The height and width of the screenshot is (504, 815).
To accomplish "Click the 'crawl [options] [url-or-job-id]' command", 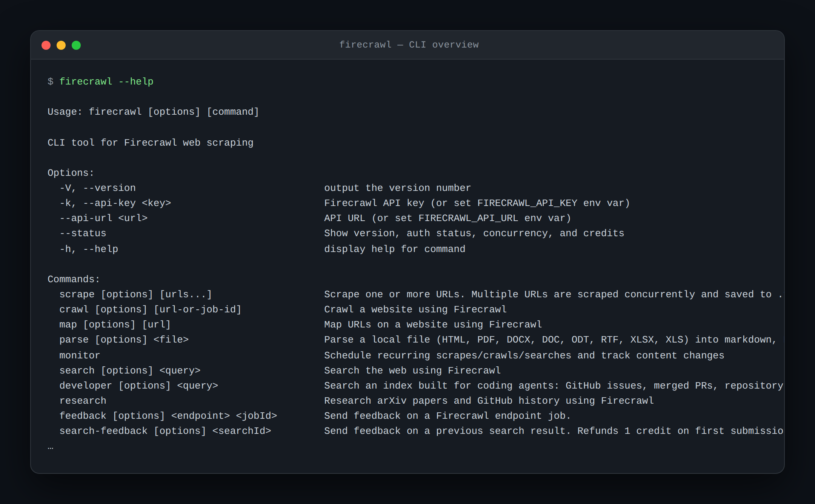I will point(151,309).
